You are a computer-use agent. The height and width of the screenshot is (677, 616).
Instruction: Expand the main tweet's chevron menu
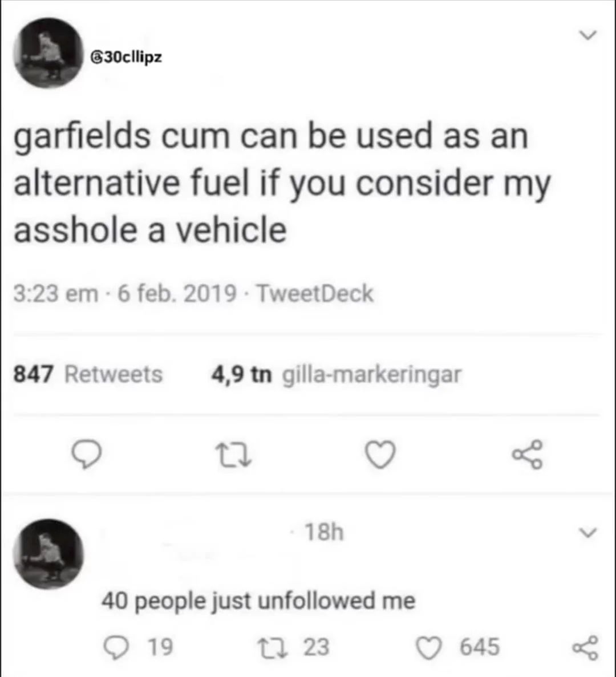point(587,35)
